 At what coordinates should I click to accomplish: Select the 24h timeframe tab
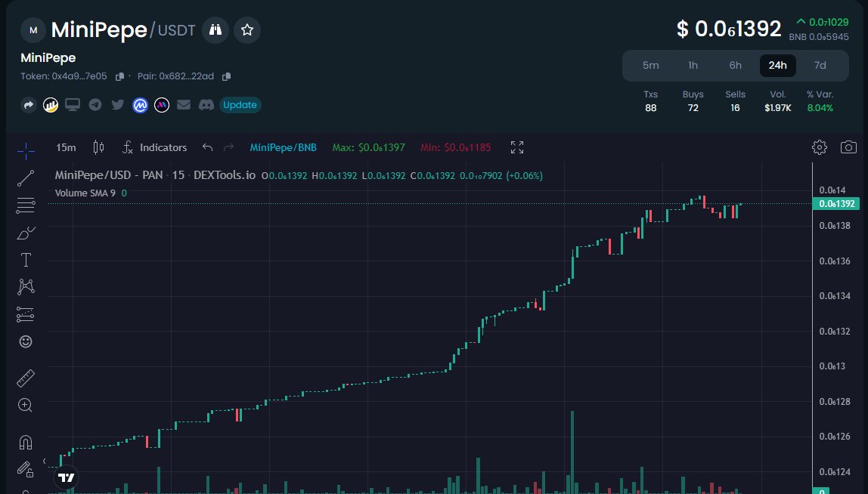[x=777, y=65]
